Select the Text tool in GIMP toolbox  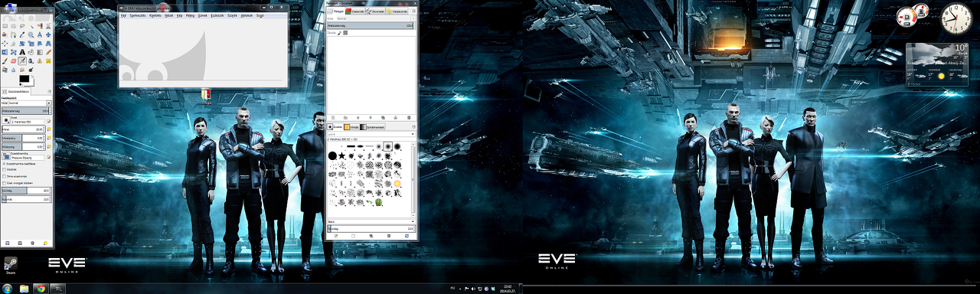click(x=22, y=52)
